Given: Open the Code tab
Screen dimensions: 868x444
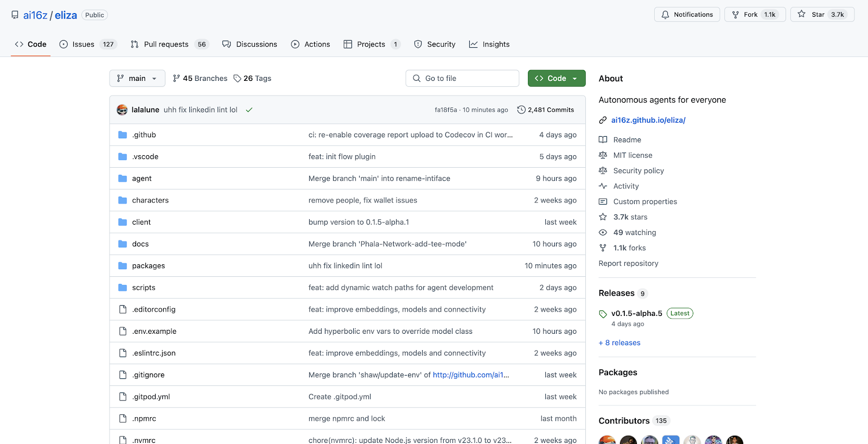Looking at the screenshot, I should point(31,44).
